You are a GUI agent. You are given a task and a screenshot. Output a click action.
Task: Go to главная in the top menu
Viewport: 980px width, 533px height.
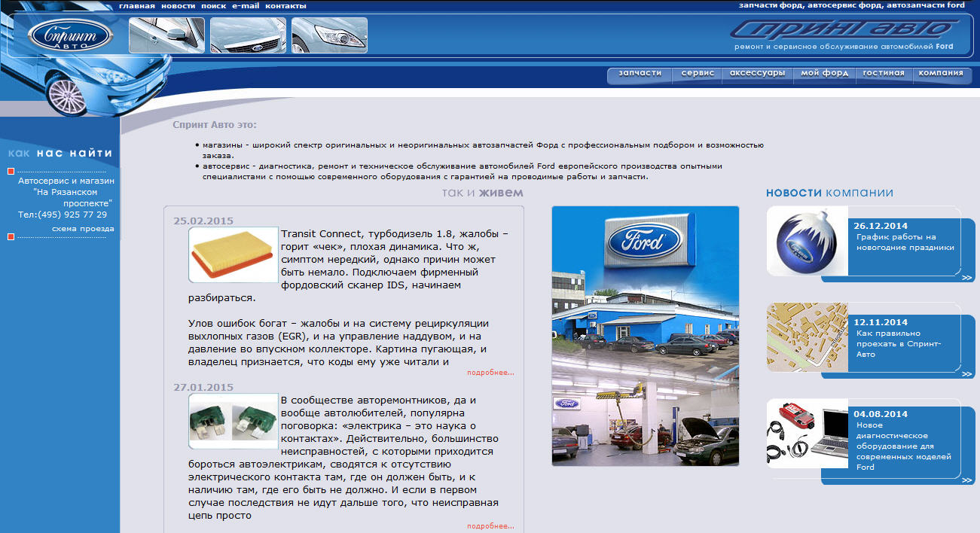[x=137, y=6]
